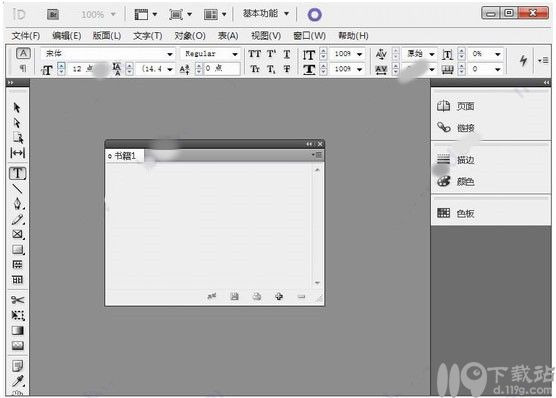The width and height of the screenshot is (556, 398).
Task: Select the Gradient Swatch tool
Action: tap(17, 331)
